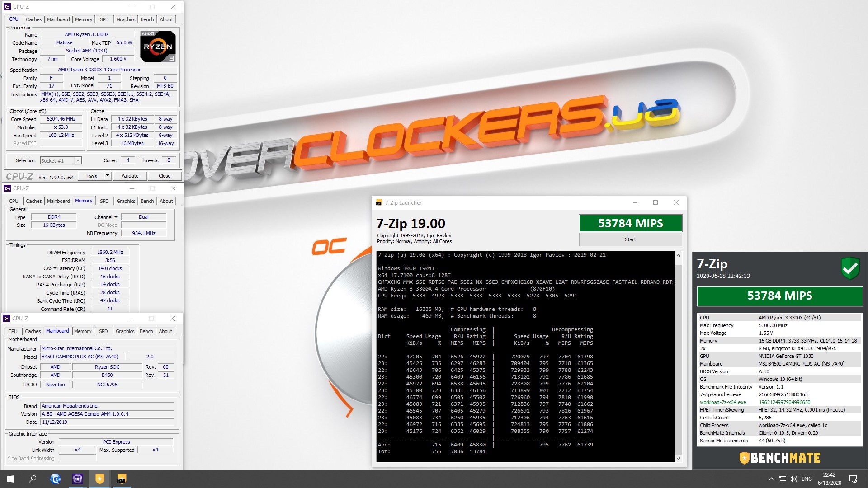The height and width of the screenshot is (488, 868).
Task: Start the 7-Zip benchmark
Action: pyautogui.click(x=630, y=239)
